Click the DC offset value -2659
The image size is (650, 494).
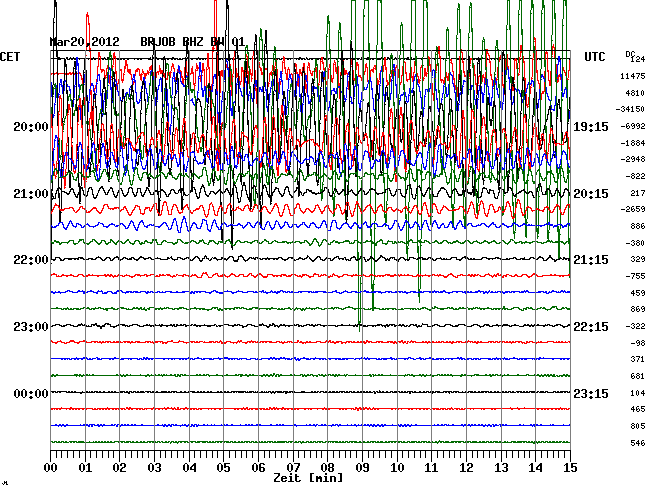[633, 209]
